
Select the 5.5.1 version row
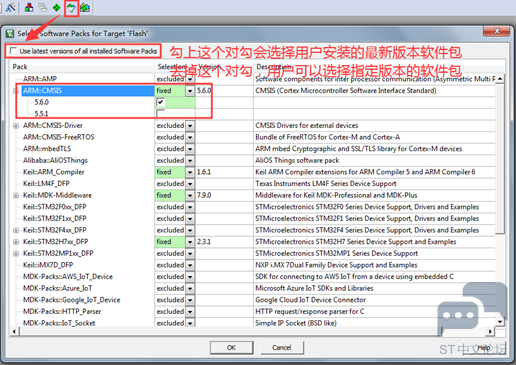[41, 114]
